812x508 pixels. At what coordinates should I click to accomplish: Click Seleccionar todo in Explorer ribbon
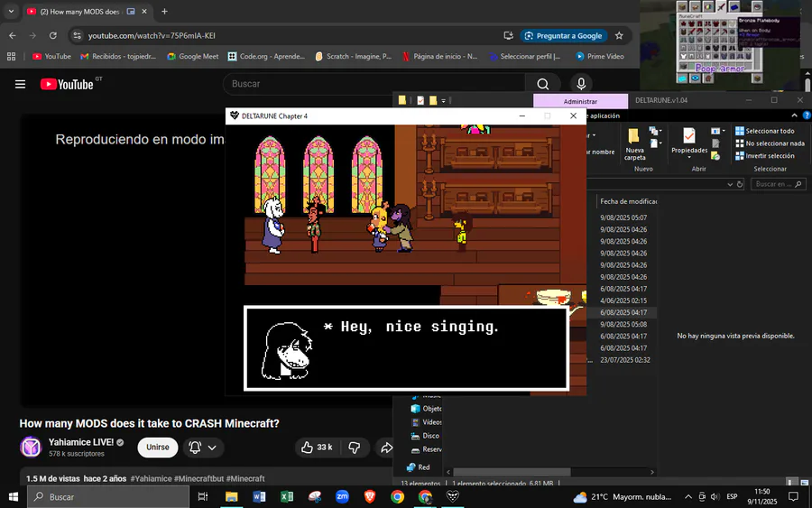tap(764, 131)
